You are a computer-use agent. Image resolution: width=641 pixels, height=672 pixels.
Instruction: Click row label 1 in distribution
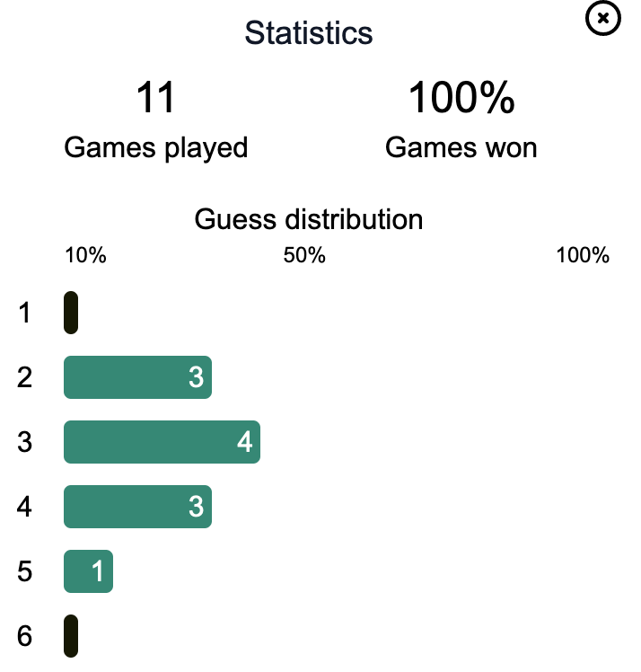pos(24,313)
